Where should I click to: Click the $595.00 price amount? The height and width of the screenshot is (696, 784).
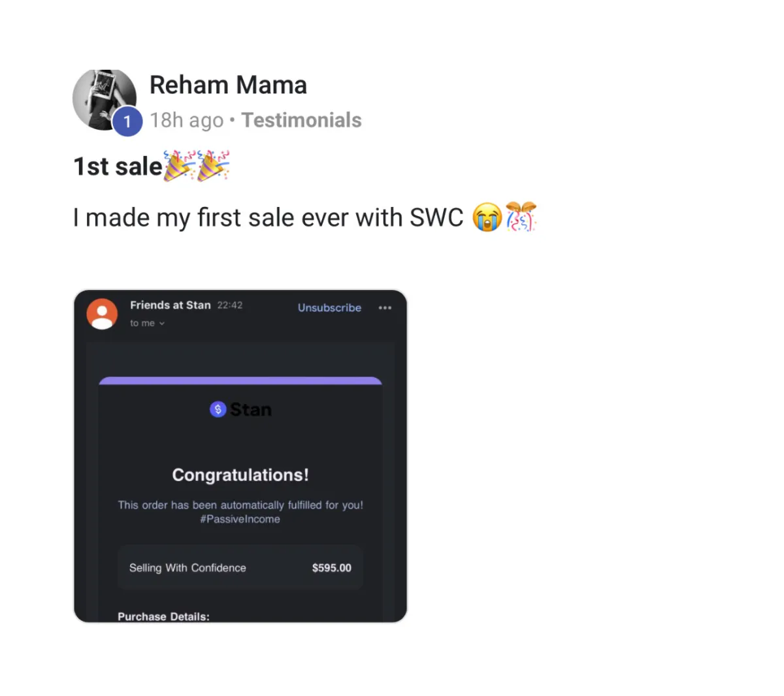pos(332,568)
